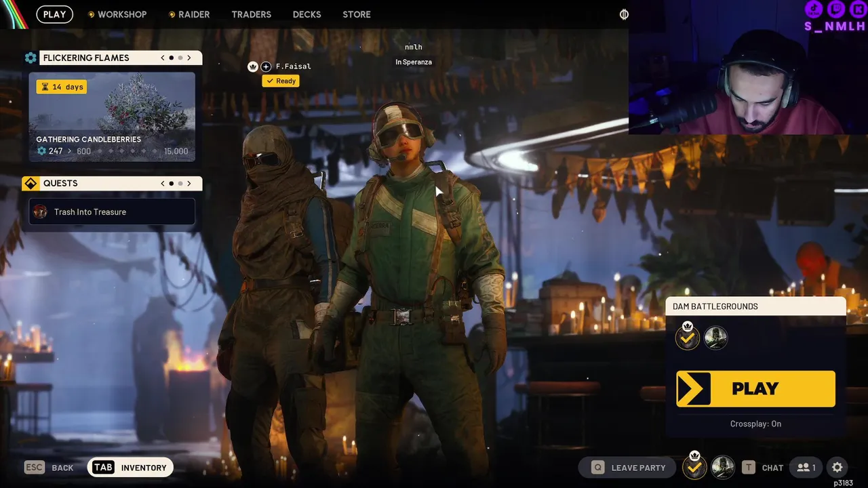This screenshot has width=868, height=488.
Task: Click the In Speranza status text
Action: coord(414,62)
